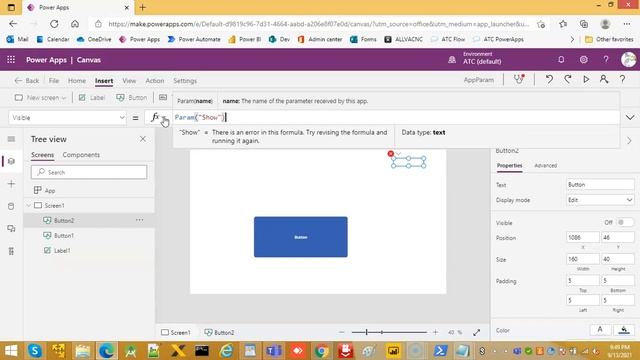Viewport: 640px width, 360px height.
Task: Open the fx formula dropdown
Action: (158, 118)
